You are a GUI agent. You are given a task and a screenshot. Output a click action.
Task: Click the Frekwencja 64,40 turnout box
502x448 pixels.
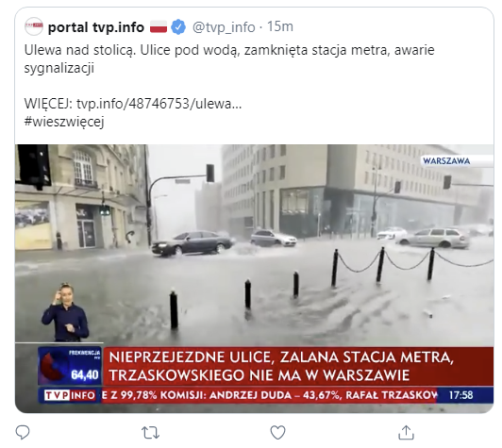(x=70, y=366)
